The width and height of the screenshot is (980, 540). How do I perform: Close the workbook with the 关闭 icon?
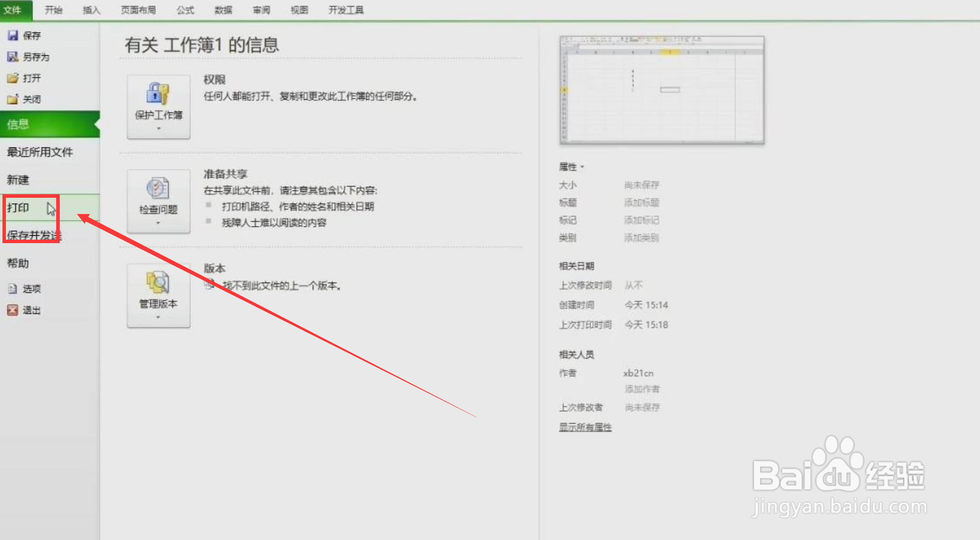13,99
